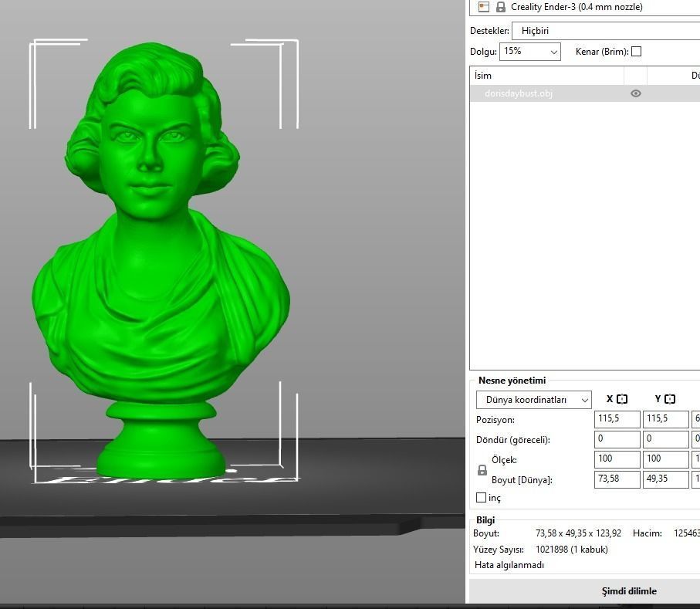Click the Döndür X rotation field
This screenshot has height=609, width=700.
pos(617,439)
